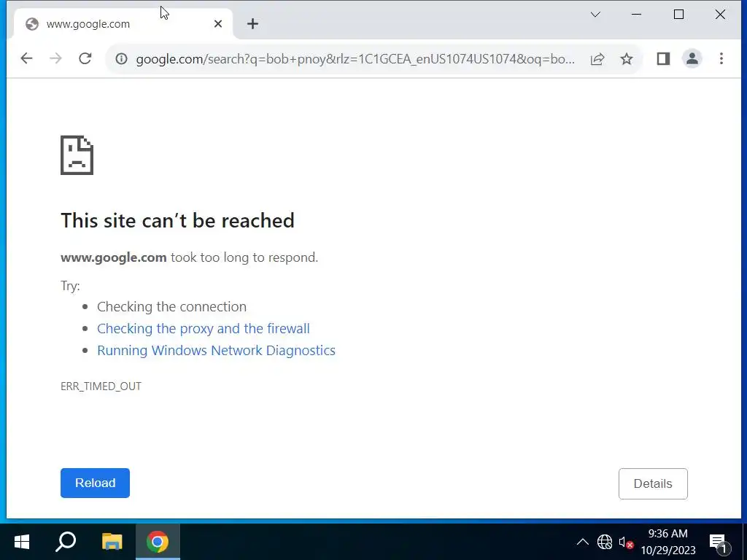Image resolution: width=747 pixels, height=560 pixels.
Task: Click the muted volume tray icon
Action: [x=626, y=542]
